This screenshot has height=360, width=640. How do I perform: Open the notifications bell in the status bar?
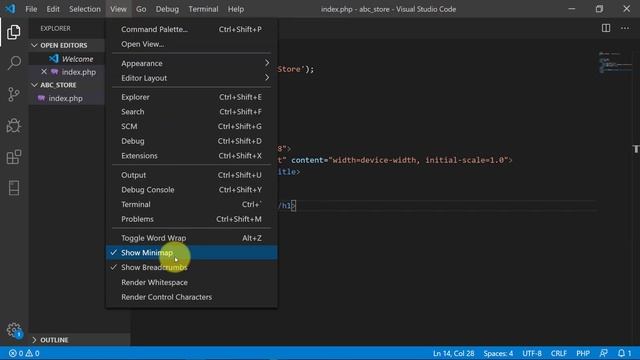click(x=624, y=353)
